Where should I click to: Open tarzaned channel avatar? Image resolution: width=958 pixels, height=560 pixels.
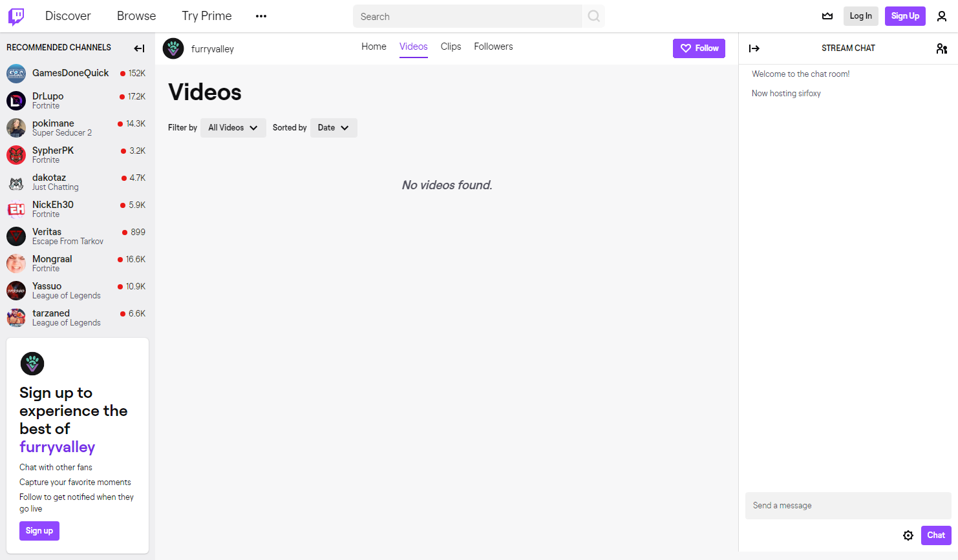(16, 318)
